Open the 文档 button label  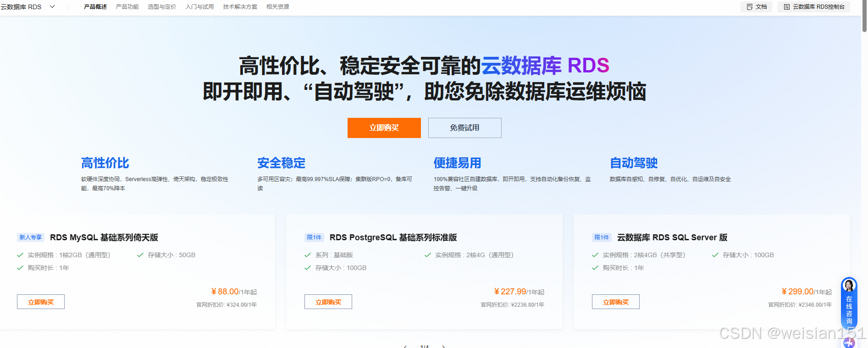pyautogui.click(x=761, y=7)
